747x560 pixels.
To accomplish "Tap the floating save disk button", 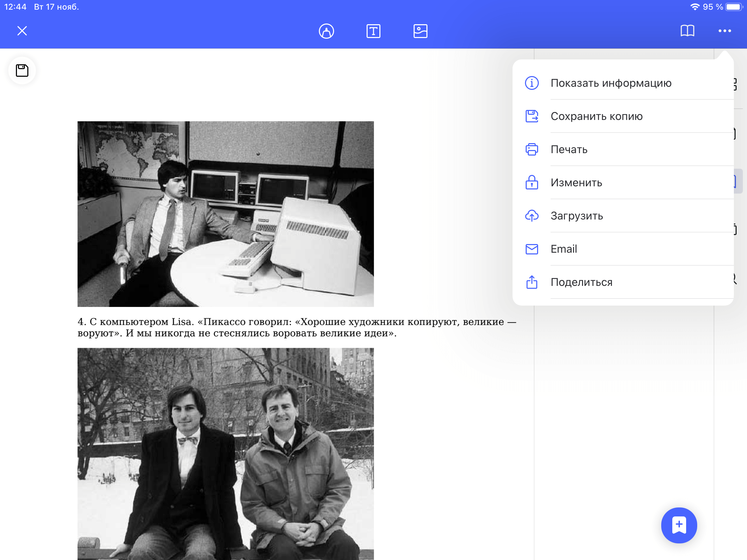I will pos(22,71).
